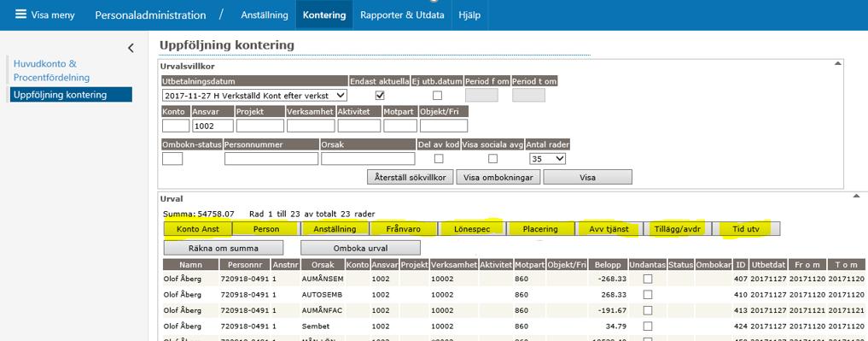
Task: Click the Person button
Action: (266, 229)
